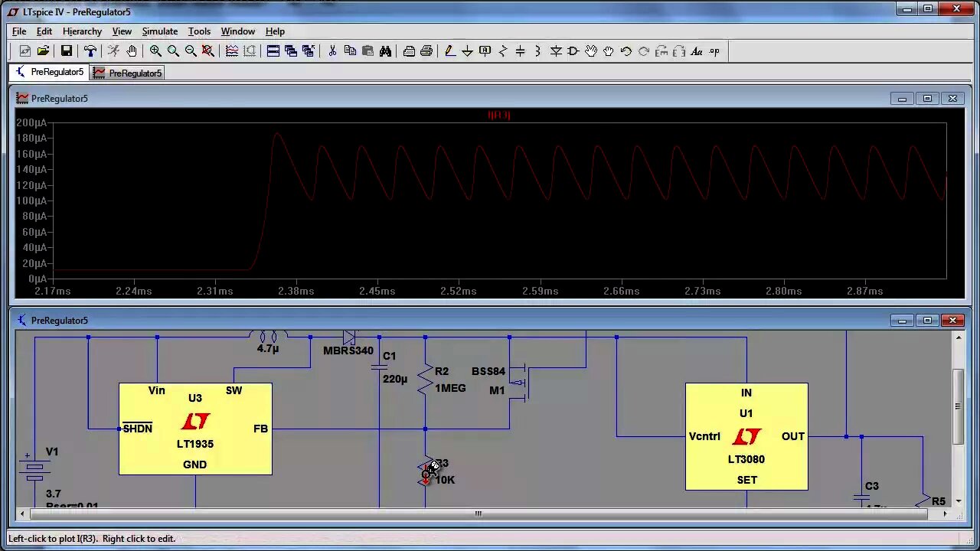Open Find with the binoculars icon
The height and width of the screenshot is (551, 980).
(x=385, y=51)
